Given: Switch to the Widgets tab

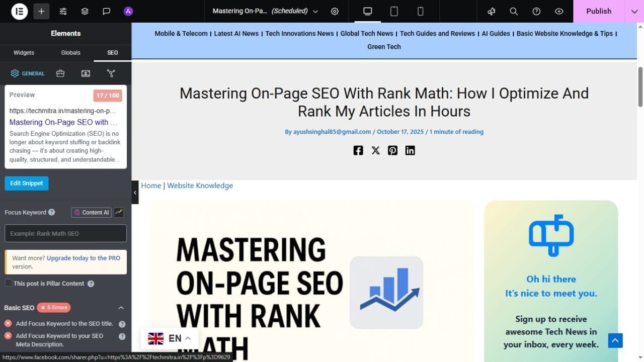Looking at the screenshot, I should (24, 52).
